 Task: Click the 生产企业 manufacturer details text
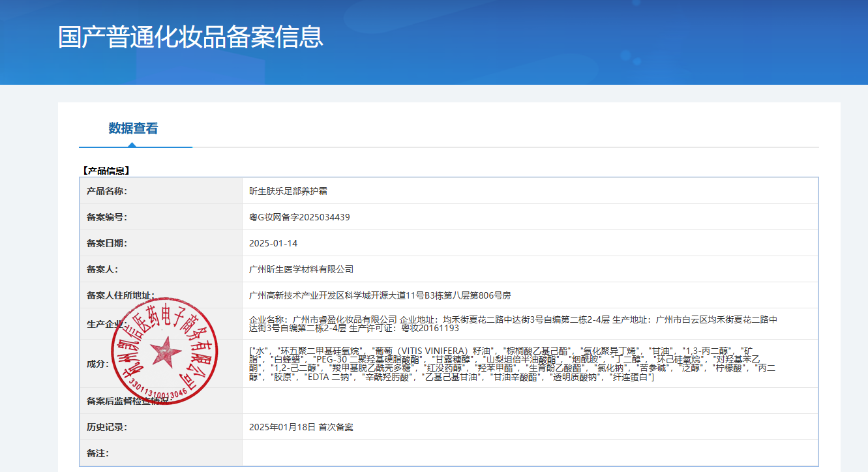[x=513, y=324]
